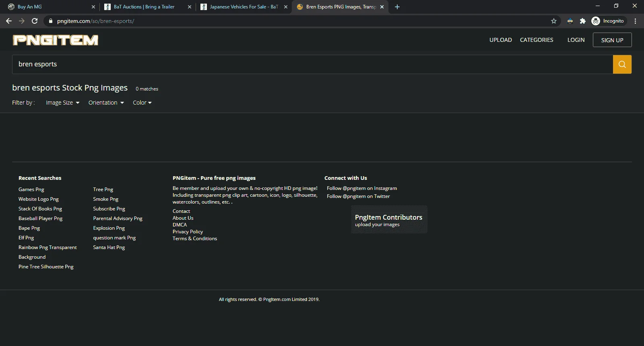Viewport: 644px width, 346px height.
Task: Open the question mark Png search
Action: click(114, 238)
